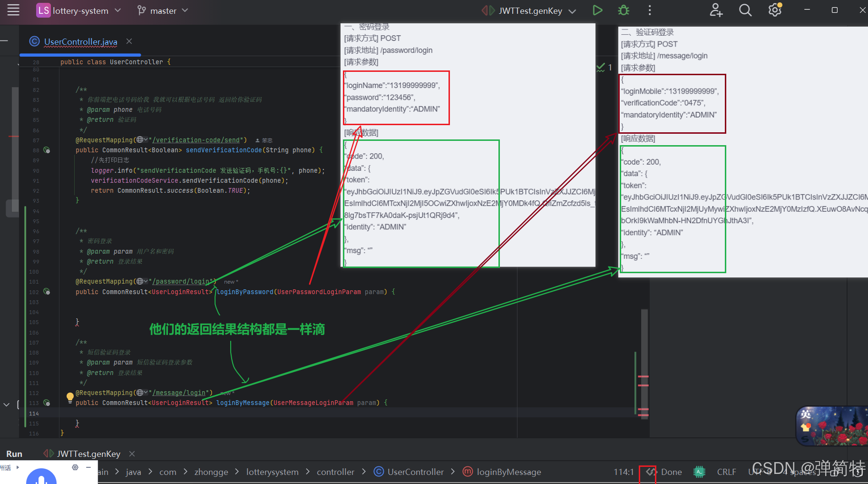Image resolution: width=868 pixels, height=484 pixels.
Task: Follow the /message/login mapping link
Action: point(179,393)
